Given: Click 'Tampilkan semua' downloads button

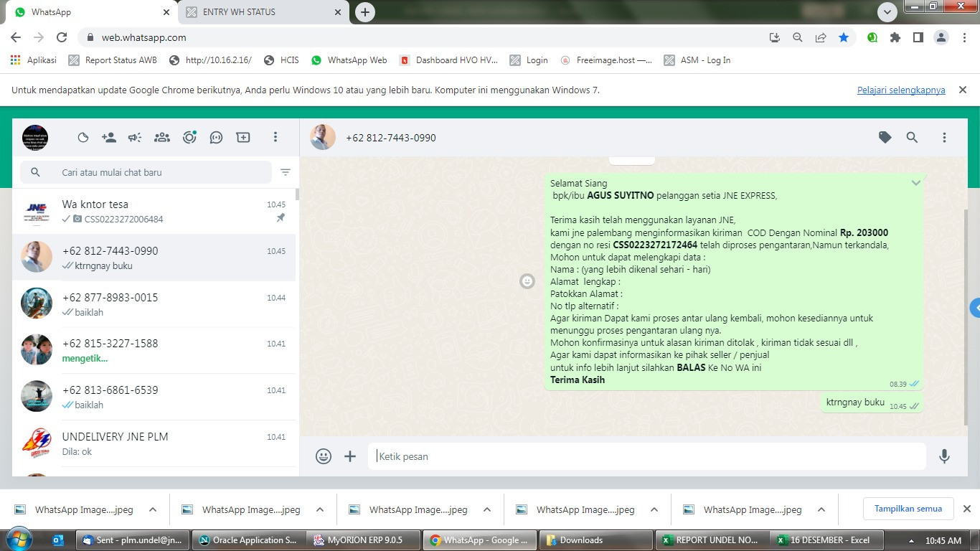Looking at the screenshot, I should pyautogui.click(x=908, y=509).
